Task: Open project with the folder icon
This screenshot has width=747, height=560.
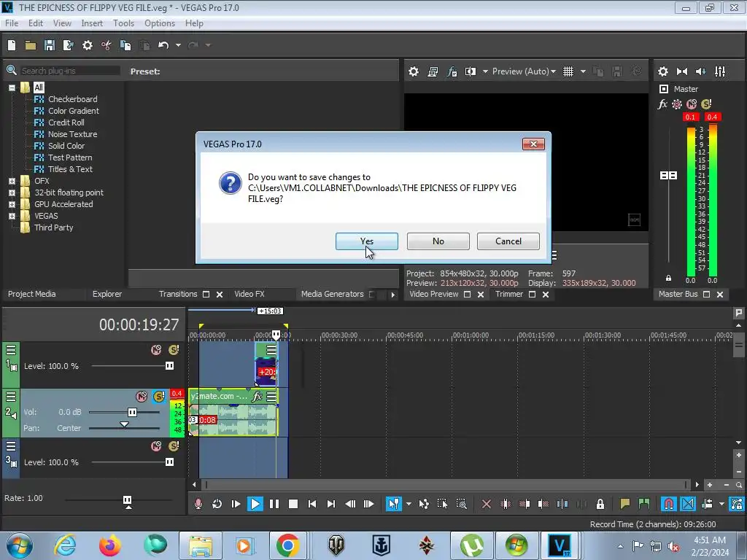Action: [31, 45]
